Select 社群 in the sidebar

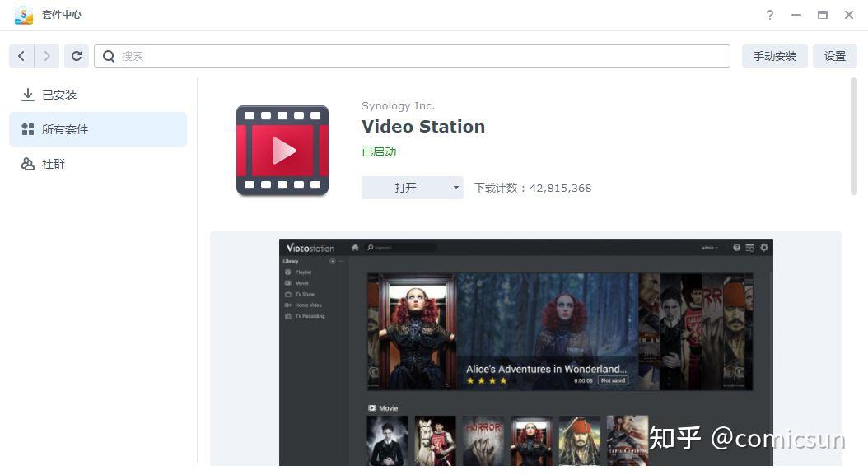(x=98, y=164)
